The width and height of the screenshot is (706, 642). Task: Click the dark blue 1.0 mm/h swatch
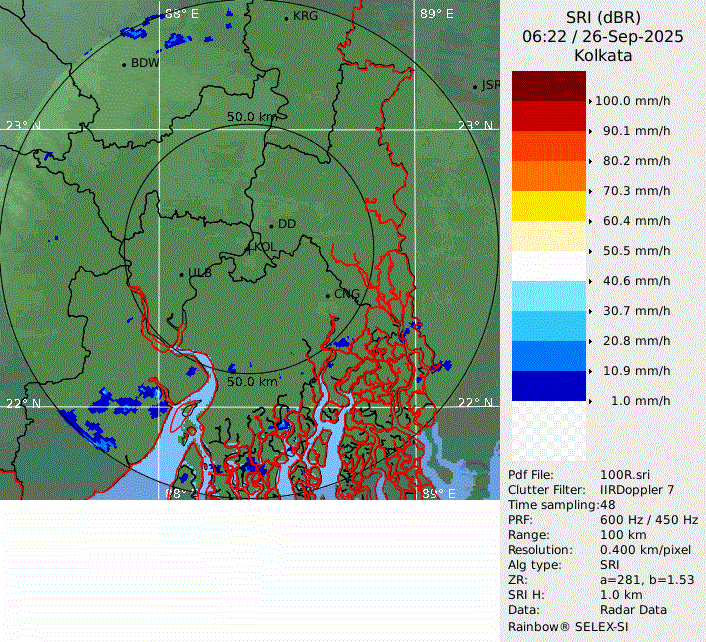tap(548, 386)
